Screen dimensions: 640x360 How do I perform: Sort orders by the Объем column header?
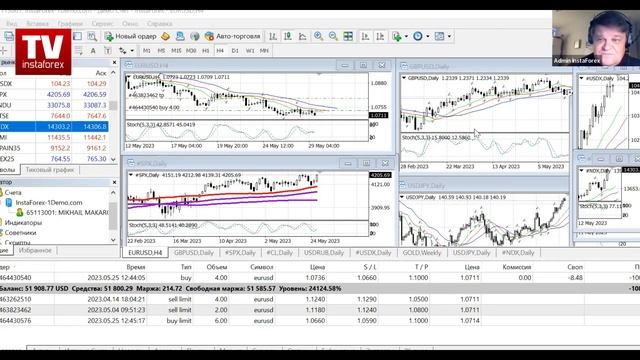click(216, 267)
